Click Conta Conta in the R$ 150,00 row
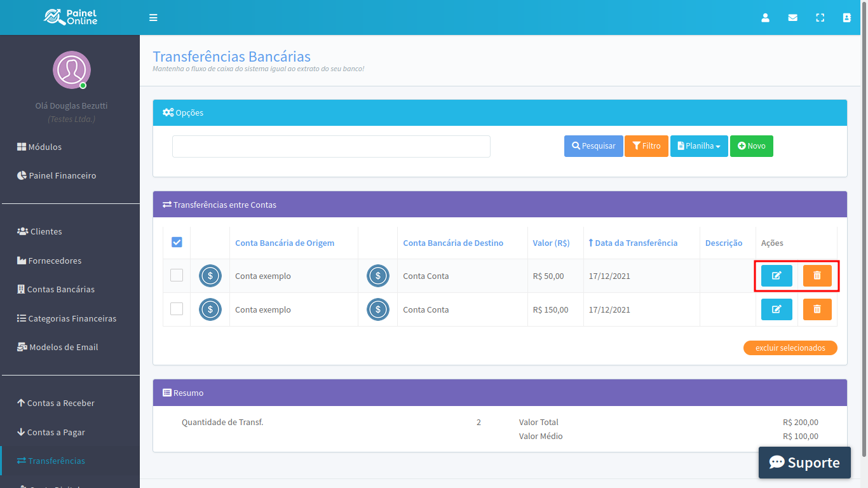The image size is (868, 488). [426, 309]
